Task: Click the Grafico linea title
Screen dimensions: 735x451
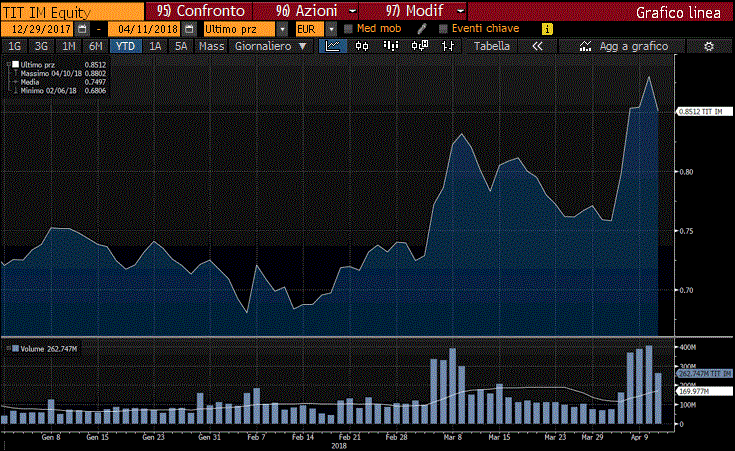Action: coord(678,13)
